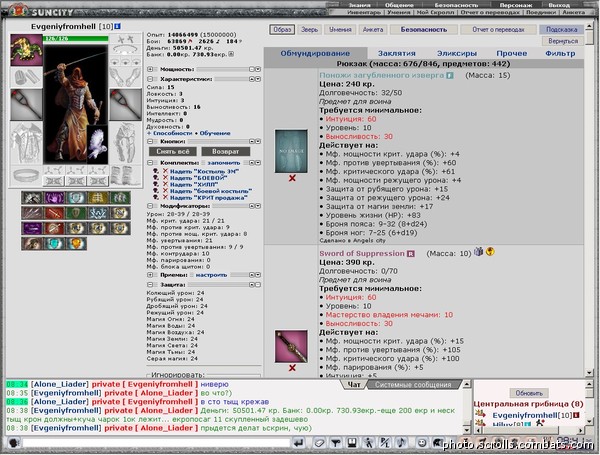
Task: Collapse the Комплекты section
Action: tap(150, 163)
